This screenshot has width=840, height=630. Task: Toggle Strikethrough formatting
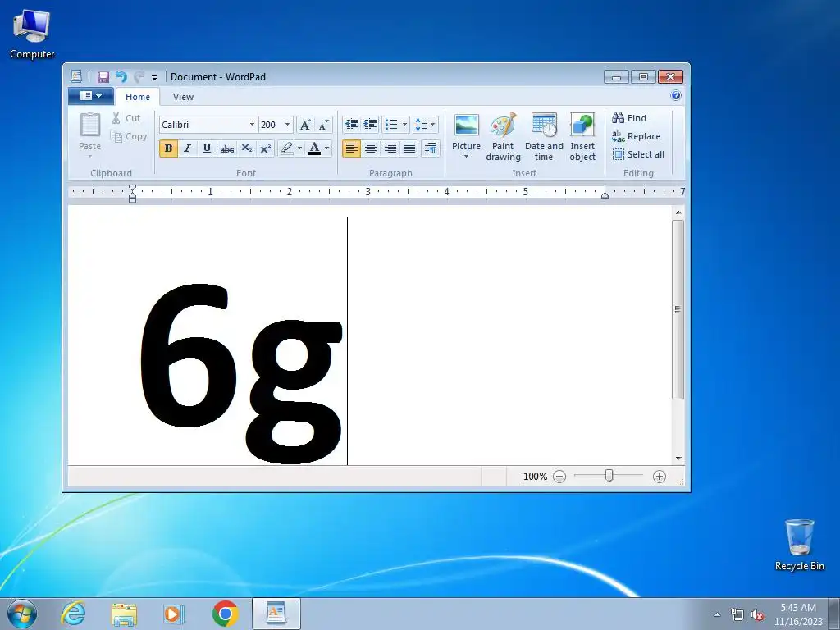pyautogui.click(x=226, y=148)
